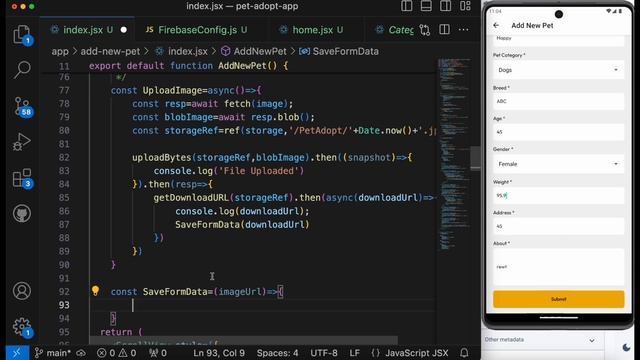Toggle the secondary sidebar layout icon
Viewport: 640px width, 360px height.
pyautogui.click(x=446, y=6)
